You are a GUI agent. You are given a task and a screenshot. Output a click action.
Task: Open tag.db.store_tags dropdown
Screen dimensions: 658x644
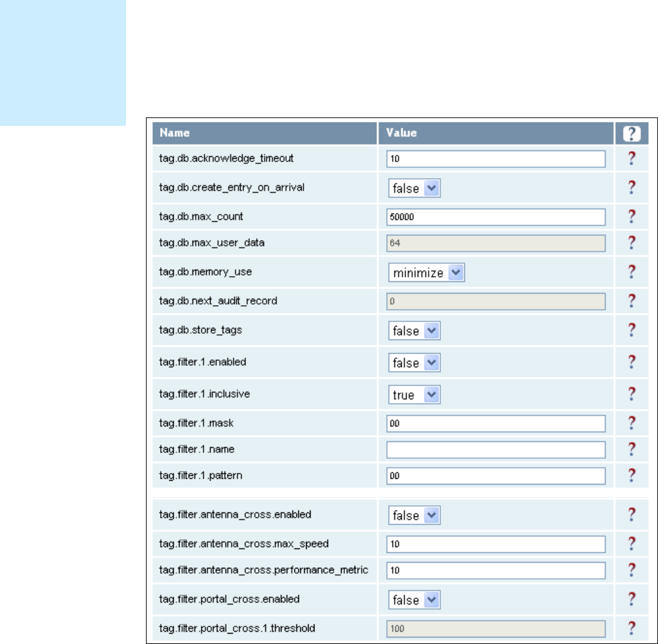click(x=414, y=331)
